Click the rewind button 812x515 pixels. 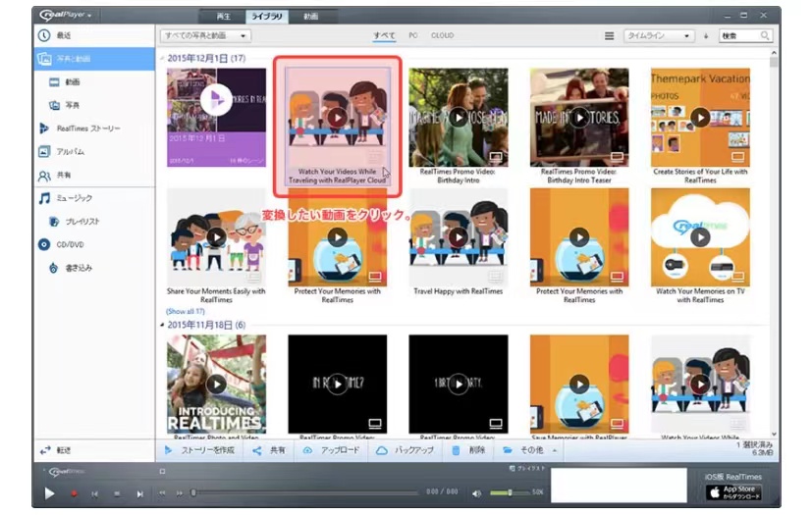[162, 493]
